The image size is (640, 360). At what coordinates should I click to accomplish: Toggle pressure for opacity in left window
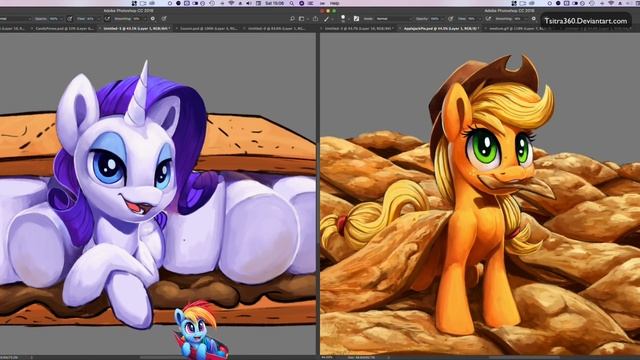pos(70,19)
